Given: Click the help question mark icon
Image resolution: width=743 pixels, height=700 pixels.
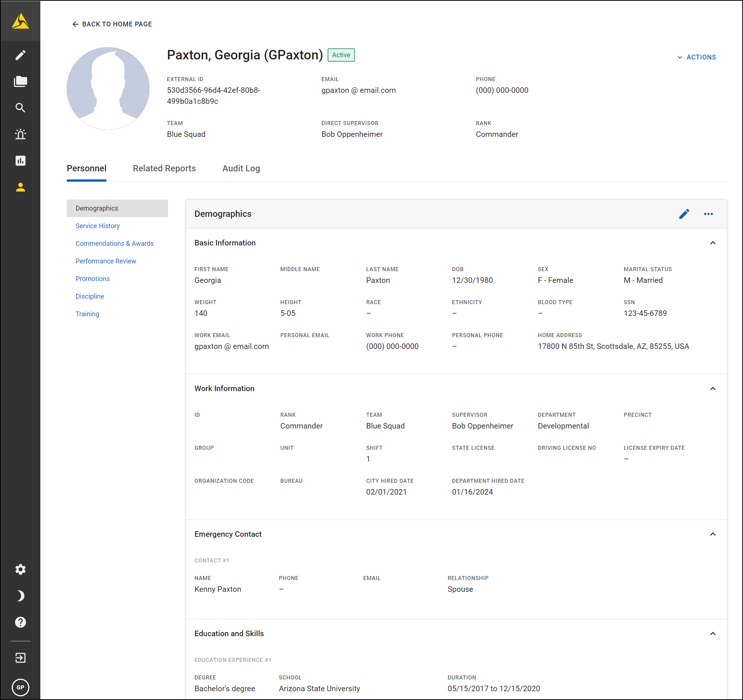Looking at the screenshot, I should tap(21, 622).
